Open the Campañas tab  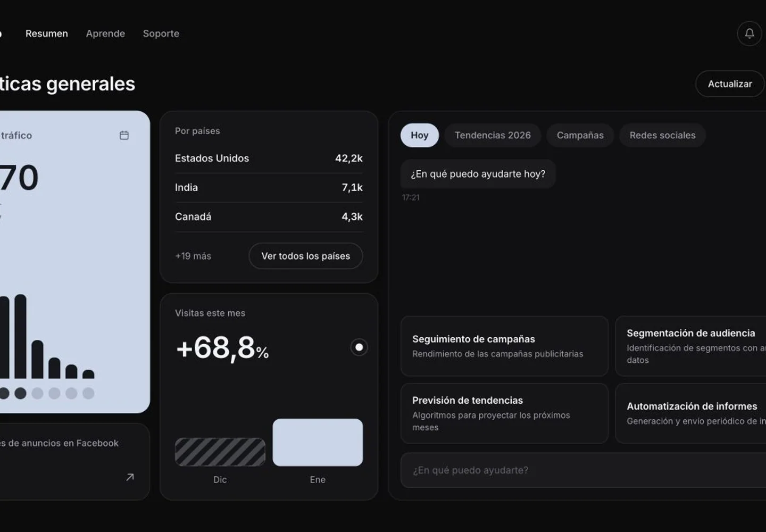(580, 135)
